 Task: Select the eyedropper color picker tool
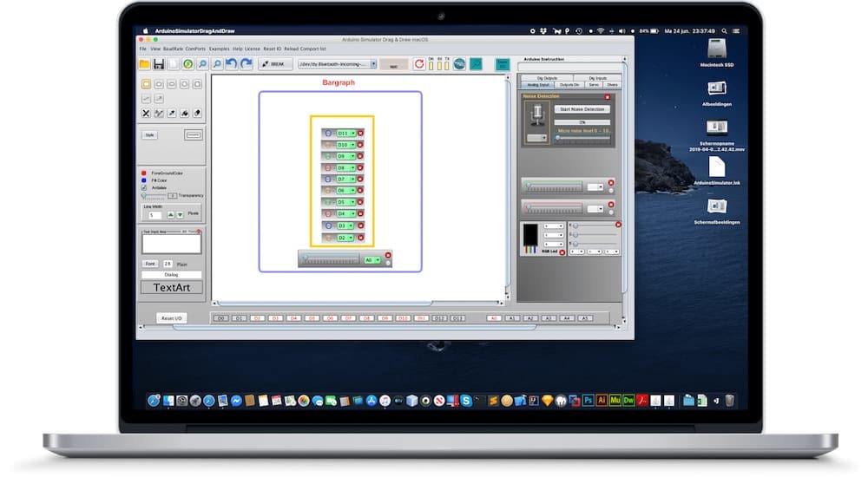(172, 113)
